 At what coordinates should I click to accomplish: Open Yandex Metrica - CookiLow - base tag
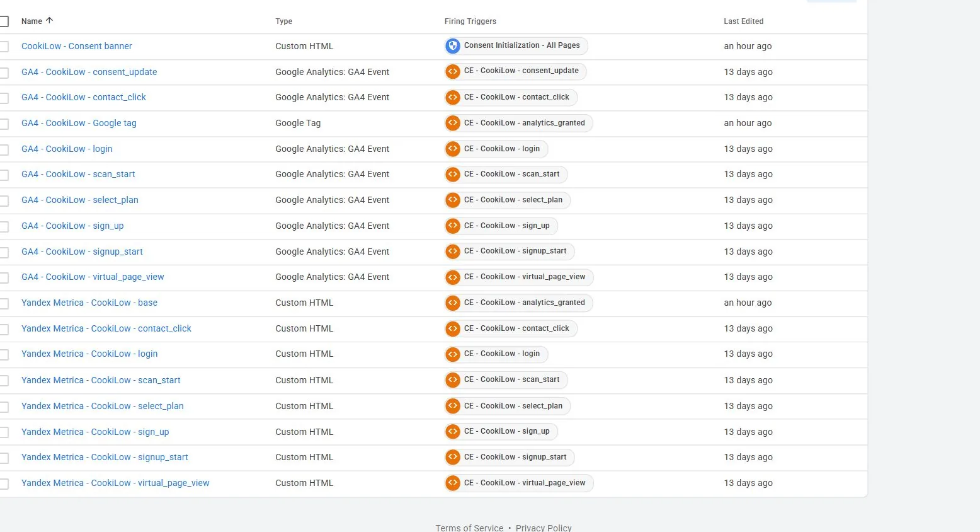point(89,303)
